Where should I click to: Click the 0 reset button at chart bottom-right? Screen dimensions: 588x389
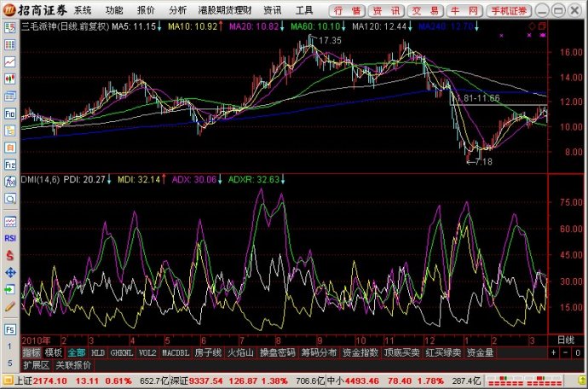(x=578, y=352)
